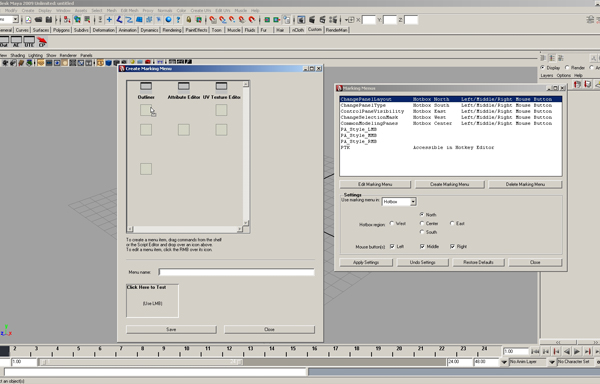The width and height of the screenshot is (600, 384).
Task: Switch to the RenderMan shelf tab
Action: 337,30
